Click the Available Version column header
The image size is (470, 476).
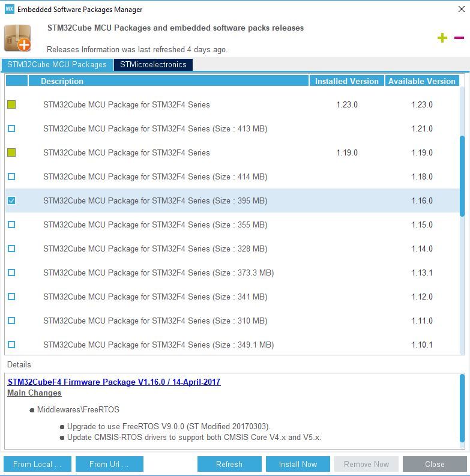(422, 81)
